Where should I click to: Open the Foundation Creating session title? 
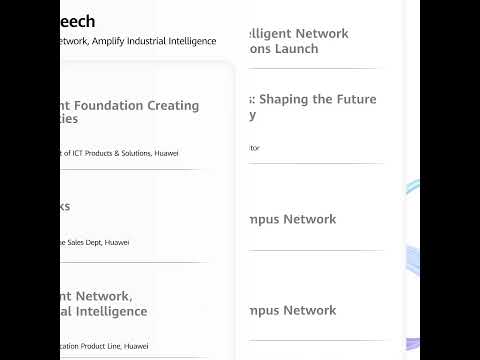(130, 112)
